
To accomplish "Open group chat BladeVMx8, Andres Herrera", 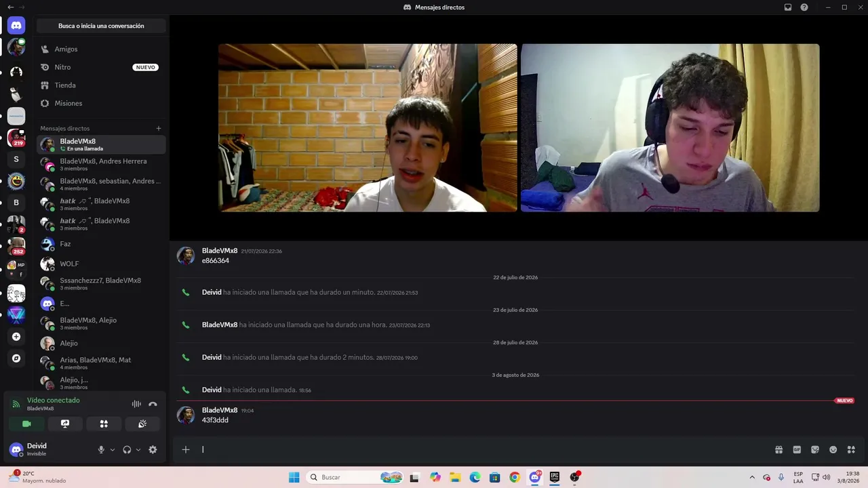I will point(101,164).
